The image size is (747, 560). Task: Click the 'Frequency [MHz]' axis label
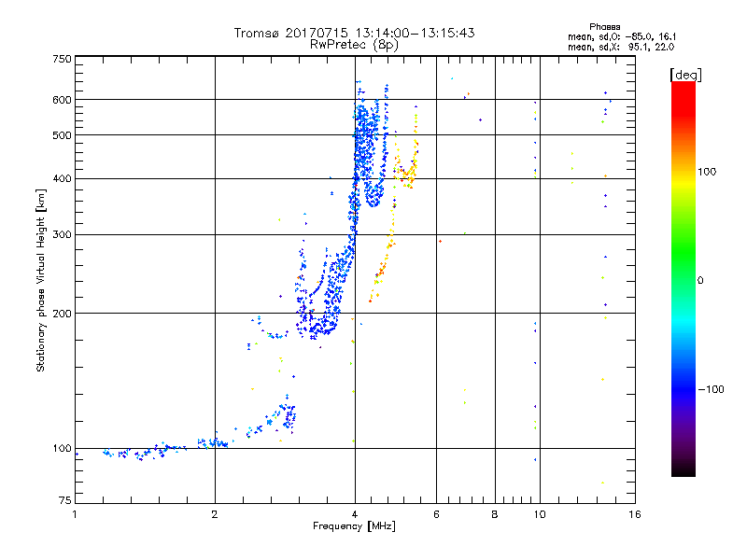[x=354, y=526]
